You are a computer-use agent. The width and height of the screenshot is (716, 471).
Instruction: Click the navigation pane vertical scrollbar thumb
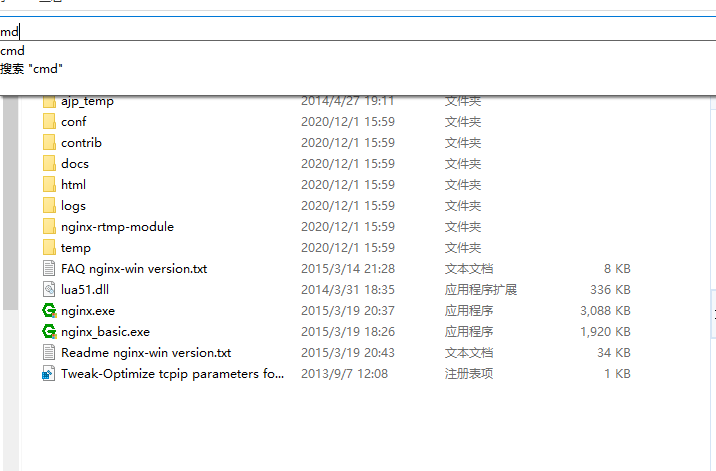click(x=10, y=203)
